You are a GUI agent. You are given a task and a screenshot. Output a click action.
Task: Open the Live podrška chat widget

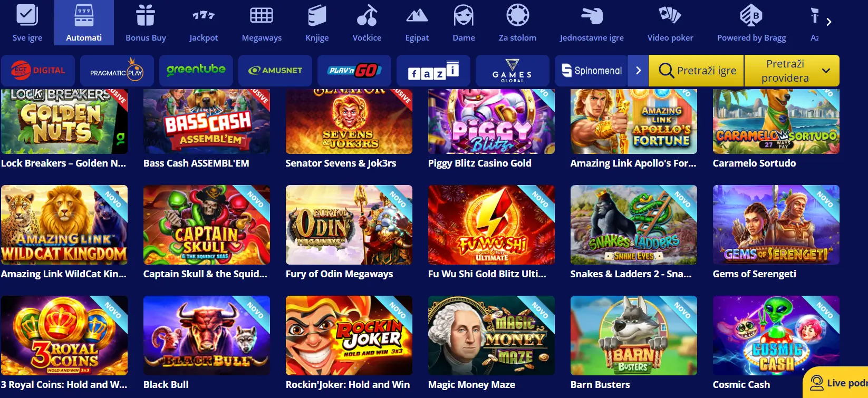[x=836, y=383]
